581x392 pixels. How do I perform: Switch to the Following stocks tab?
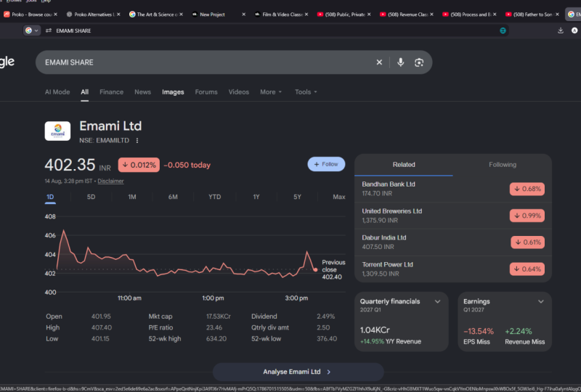click(x=503, y=165)
